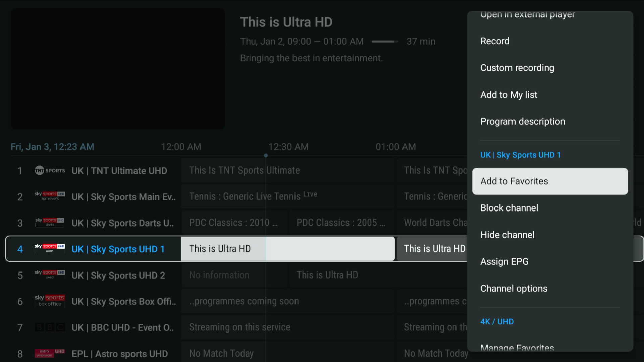Select Add to Favorites menu option
The image size is (644, 362).
[x=550, y=181]
